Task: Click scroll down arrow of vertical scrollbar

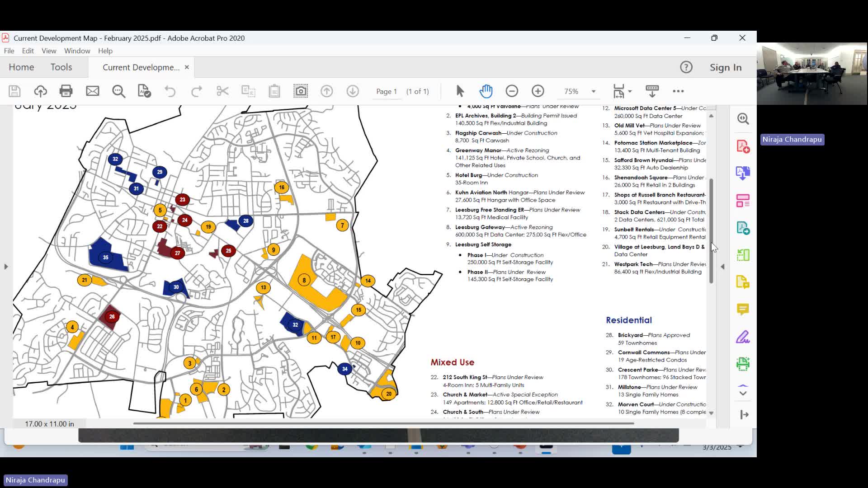Action: click(x=711, y=413)
